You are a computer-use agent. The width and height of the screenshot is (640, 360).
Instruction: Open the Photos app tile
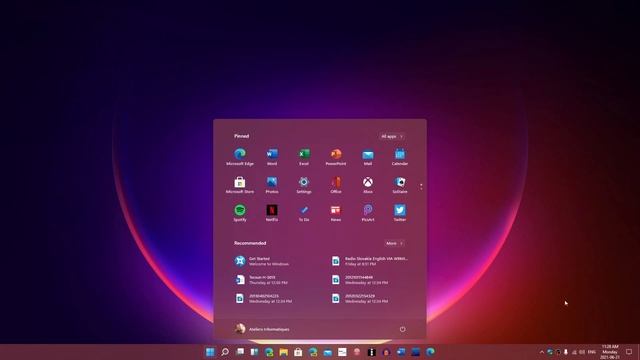[272, 185]
